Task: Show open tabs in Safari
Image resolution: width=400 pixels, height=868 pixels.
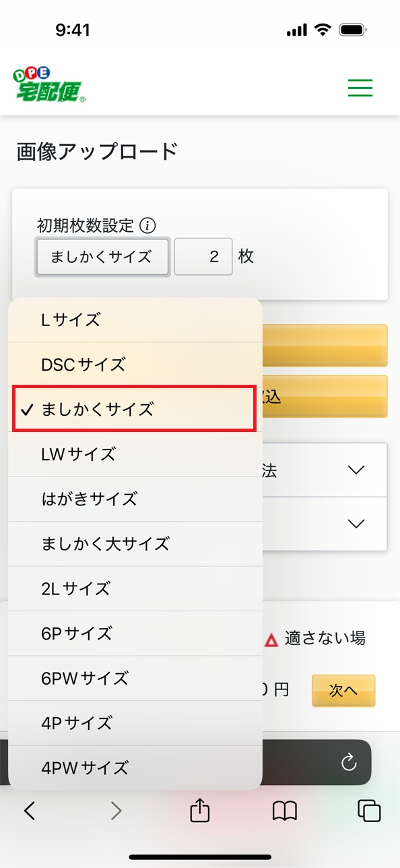Action: [370, 811]
